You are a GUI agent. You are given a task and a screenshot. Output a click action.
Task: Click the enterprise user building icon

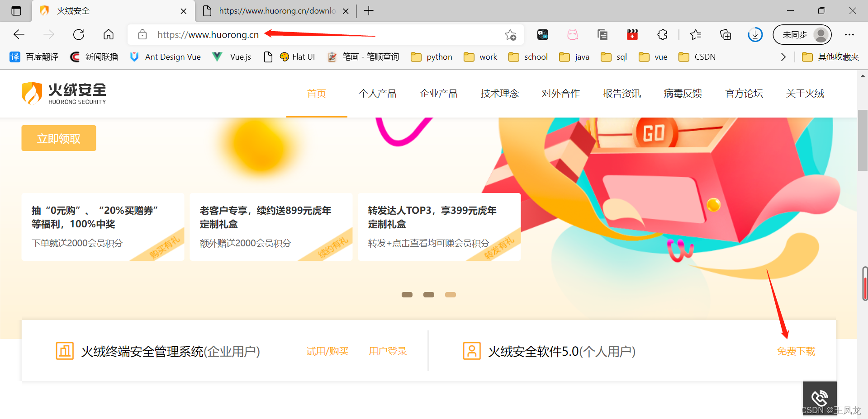65,351
